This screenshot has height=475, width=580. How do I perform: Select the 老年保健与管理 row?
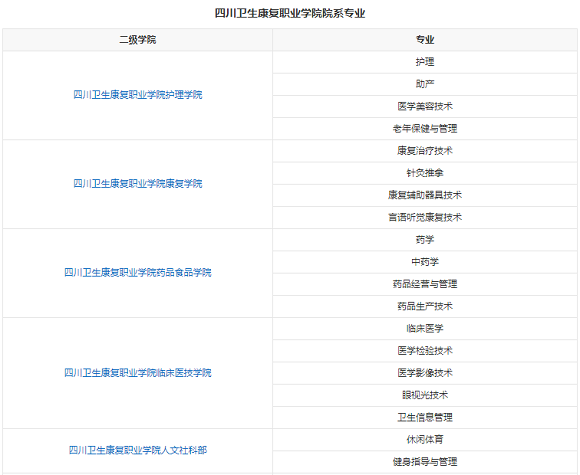(x=425, y=129)
